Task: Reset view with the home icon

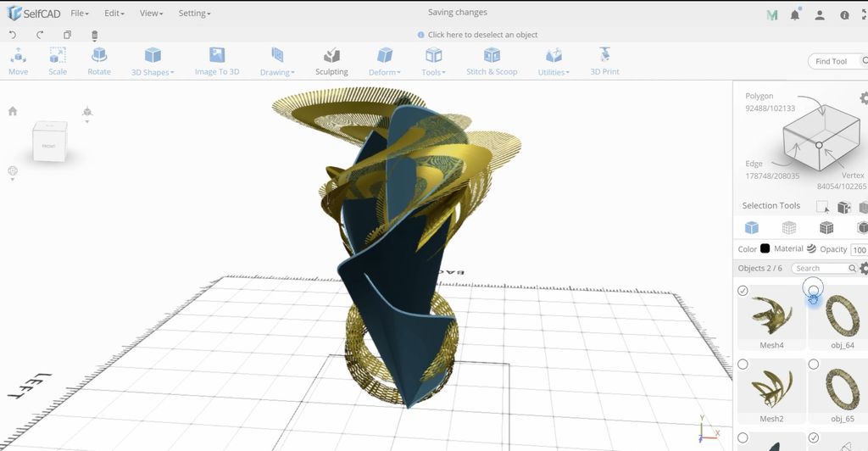Action: click(x=13, y=111)
